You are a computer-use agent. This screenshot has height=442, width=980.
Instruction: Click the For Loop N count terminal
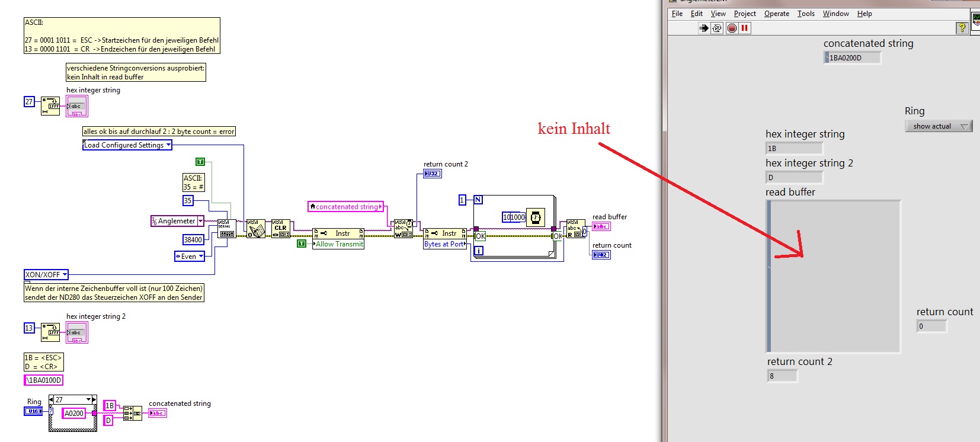point(478,200)
